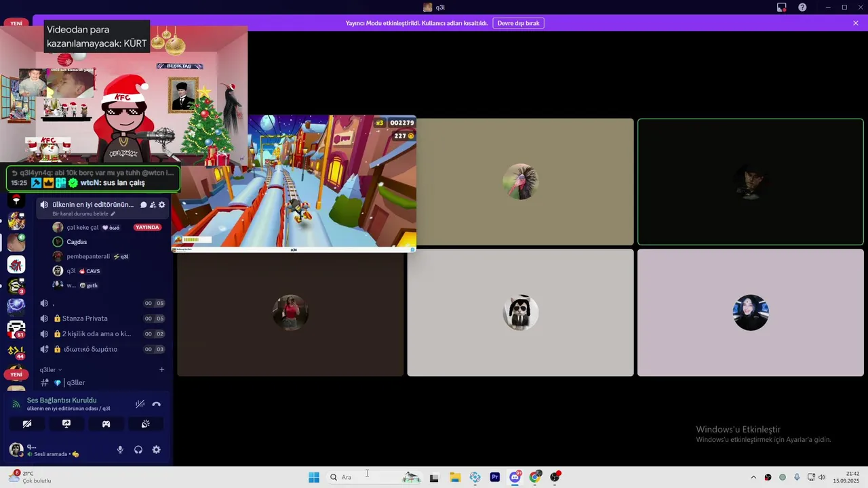Viewport: 868px width, 488px height.
Task: Show hidden system tray icons
Action: point(753,477)
